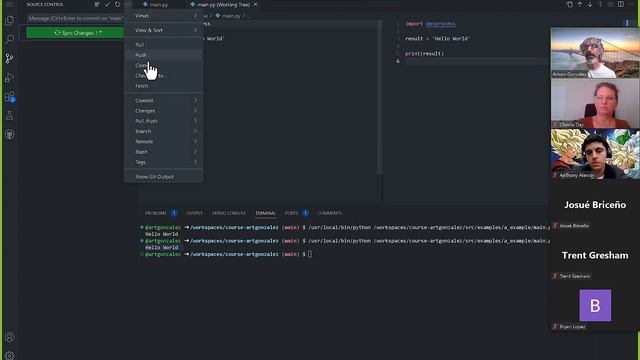Open the Manage gear icon
Image resolution: width=640 pixels, height=360 pixels.
[x=9, y=355]
